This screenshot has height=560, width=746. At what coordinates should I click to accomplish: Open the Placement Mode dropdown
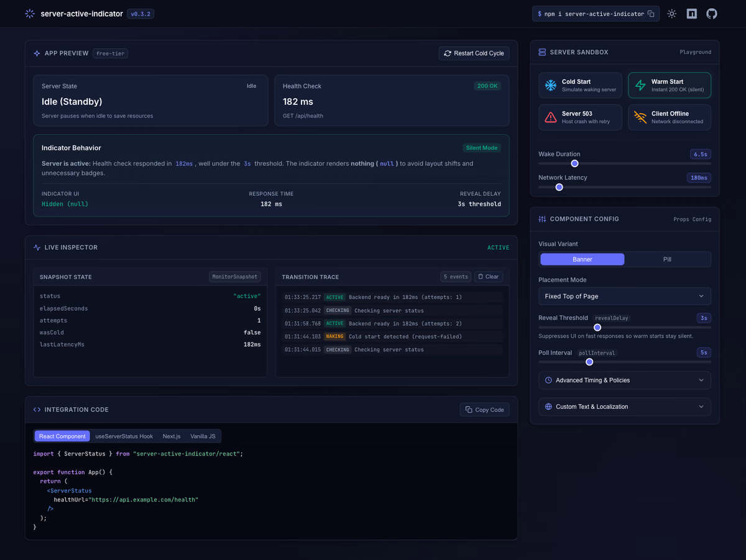625,296
